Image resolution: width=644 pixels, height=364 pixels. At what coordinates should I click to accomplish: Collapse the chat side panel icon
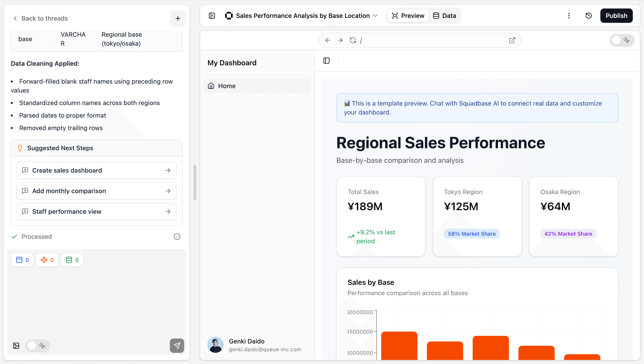212,16
